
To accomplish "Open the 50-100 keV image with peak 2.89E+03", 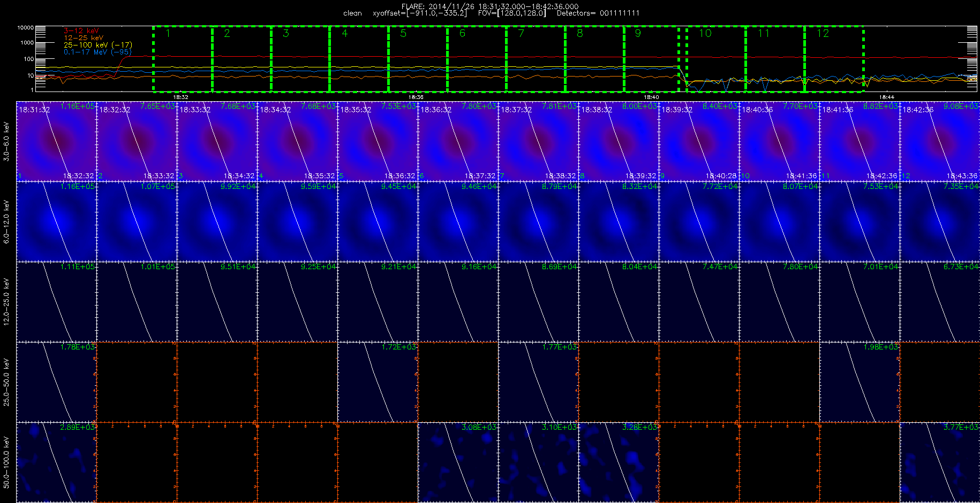I will (56, 462).
